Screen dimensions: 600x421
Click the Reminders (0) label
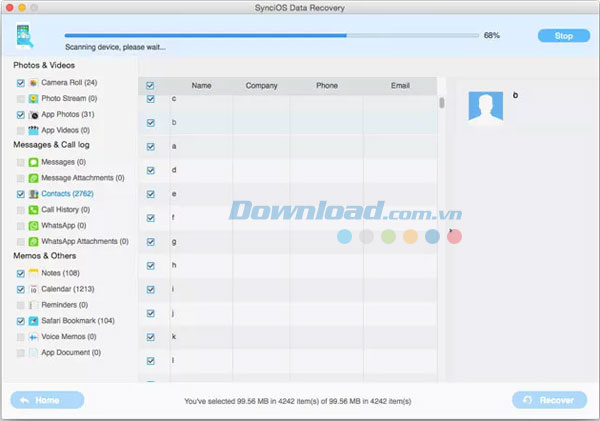pyautogui.click(x=65, y=305)
